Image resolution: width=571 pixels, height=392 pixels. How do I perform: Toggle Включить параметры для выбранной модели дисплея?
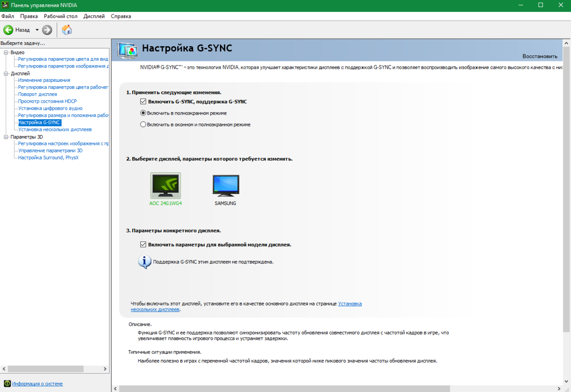[143, 245]
